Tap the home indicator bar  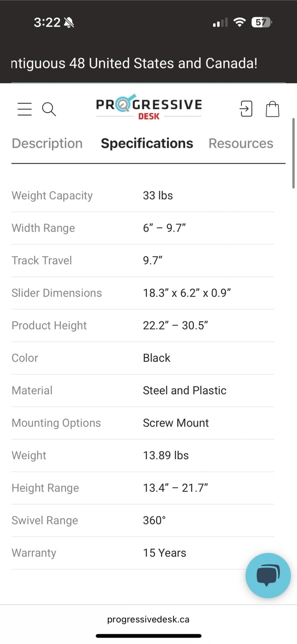click(x=148, y=636)
